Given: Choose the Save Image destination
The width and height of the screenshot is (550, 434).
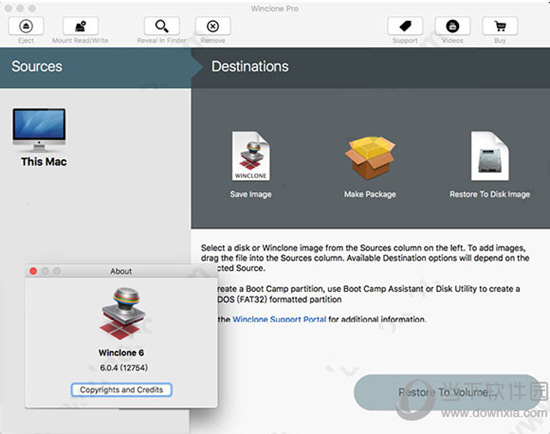Looking at the screenshot, I should pyautogui.click(x=251, y=165).
